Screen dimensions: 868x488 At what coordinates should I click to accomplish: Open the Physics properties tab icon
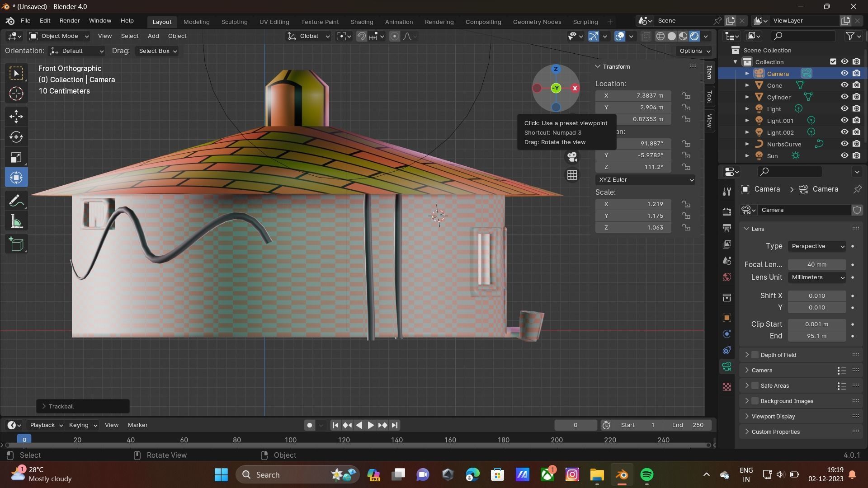click(x=726, y=334)
